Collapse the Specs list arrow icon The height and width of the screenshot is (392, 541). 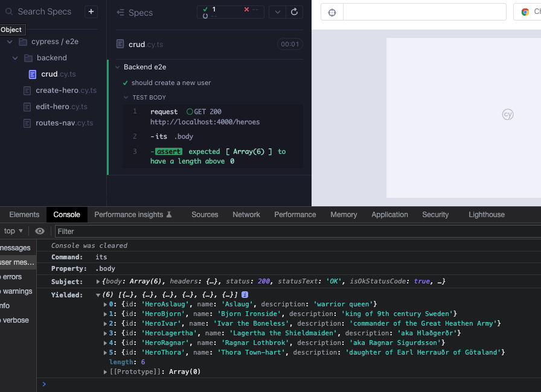tap(120, 13)
